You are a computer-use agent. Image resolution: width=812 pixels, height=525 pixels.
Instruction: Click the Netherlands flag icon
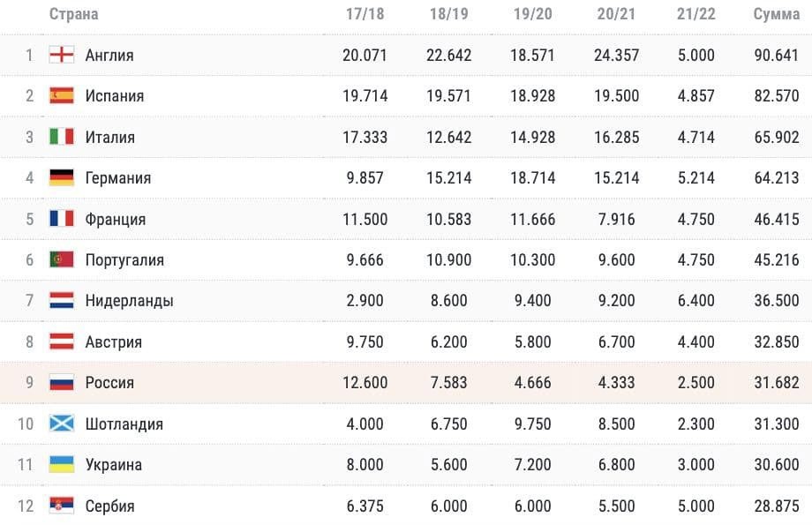(62, 300)
